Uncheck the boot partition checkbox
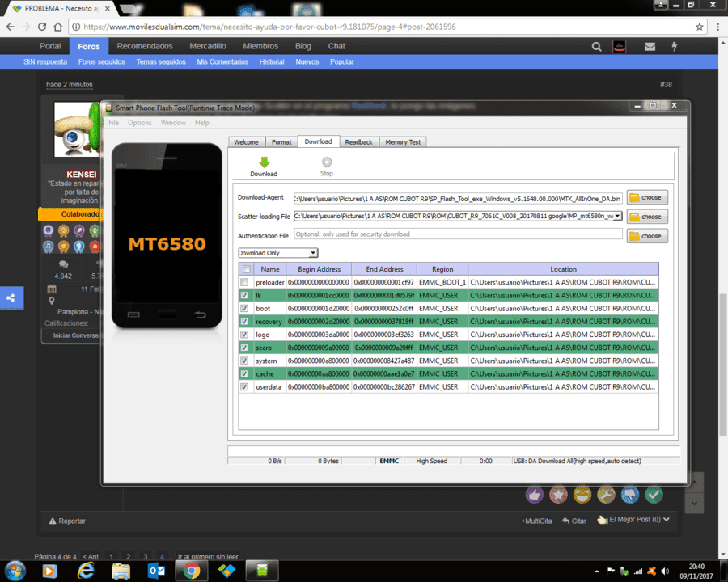Viewport: 728px width, 582px height. (244, 308)
